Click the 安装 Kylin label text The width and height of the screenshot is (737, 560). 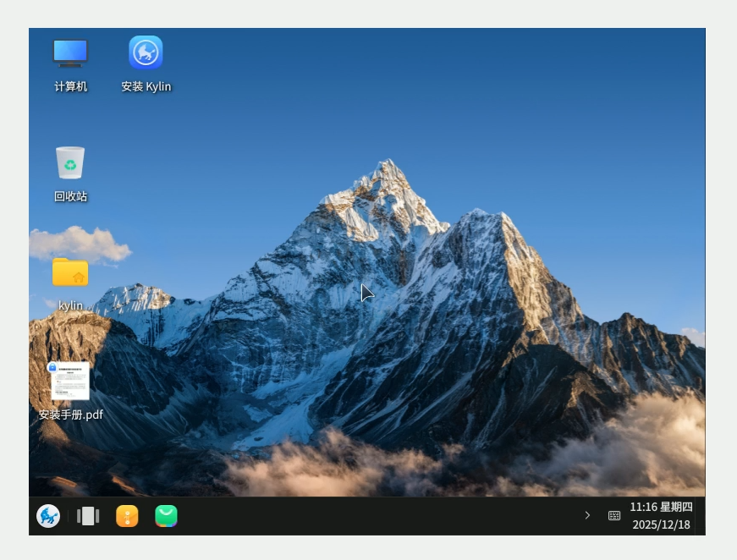pyautogui.click(x=146, y=86)
